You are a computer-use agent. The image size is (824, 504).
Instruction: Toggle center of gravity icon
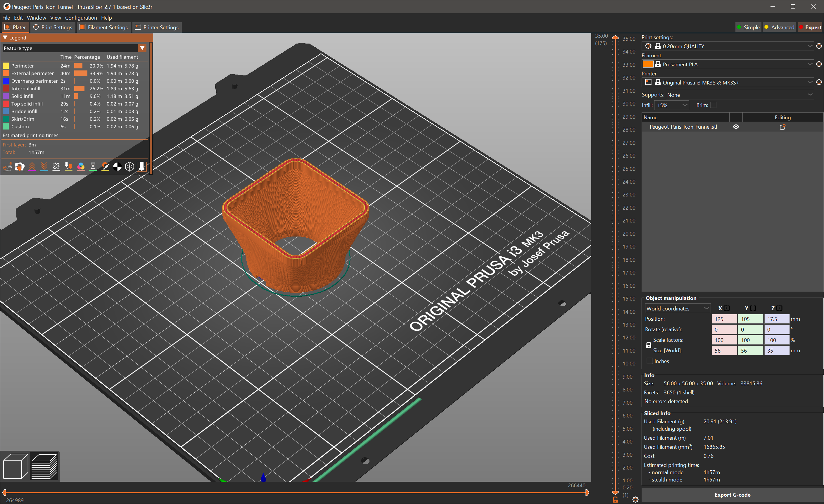[x=118, y=167]
